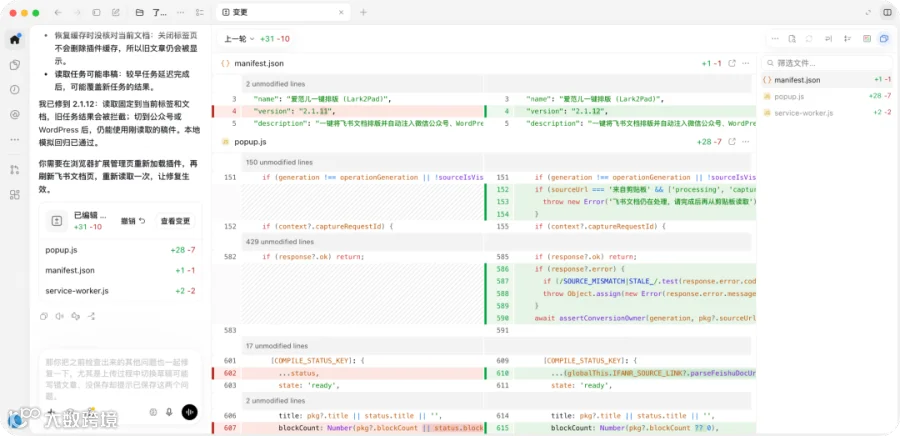
Task: Select popup.js in the file filter list
Action: click(x=826, y=96)
